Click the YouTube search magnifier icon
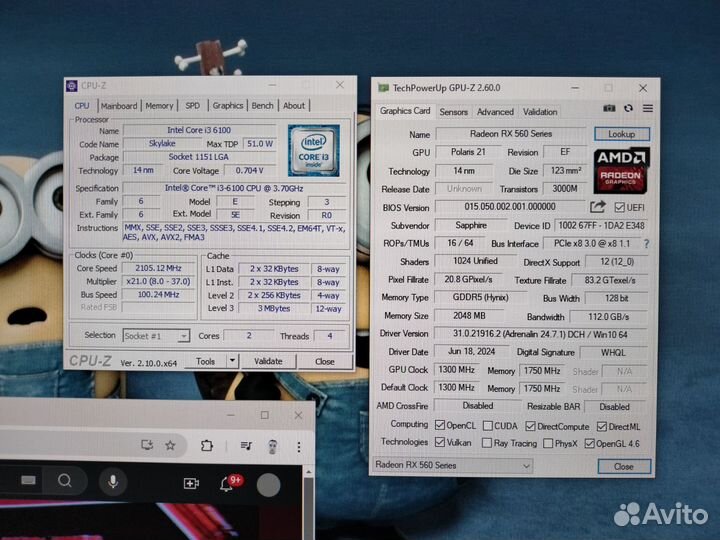The height and width of the screenshot is (540, 720). (65, 481)
